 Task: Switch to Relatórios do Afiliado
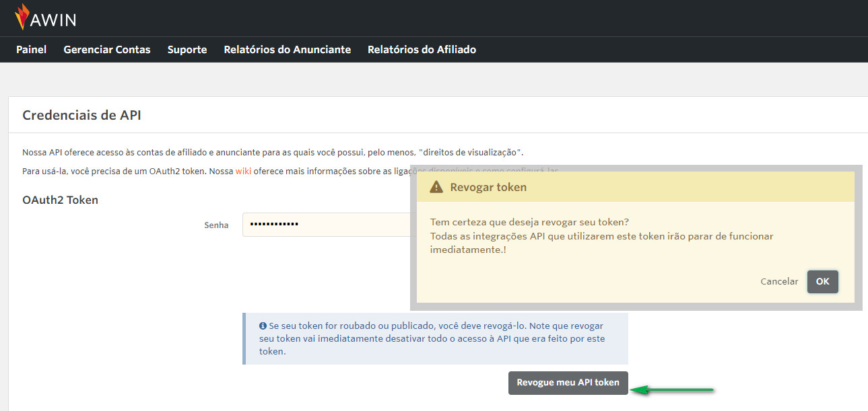[422, 49]
